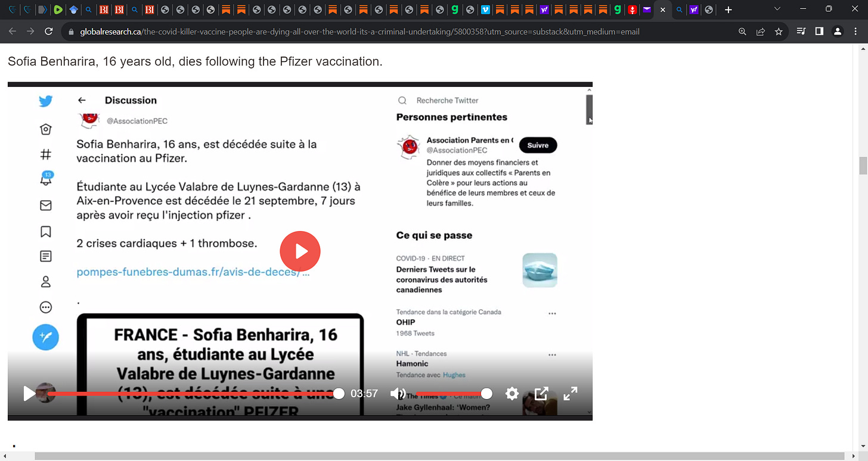The width and height of the screenshot is (868, 461).
Task: Open three-dot menu beside OHIP trend
Action: [552, 313]
